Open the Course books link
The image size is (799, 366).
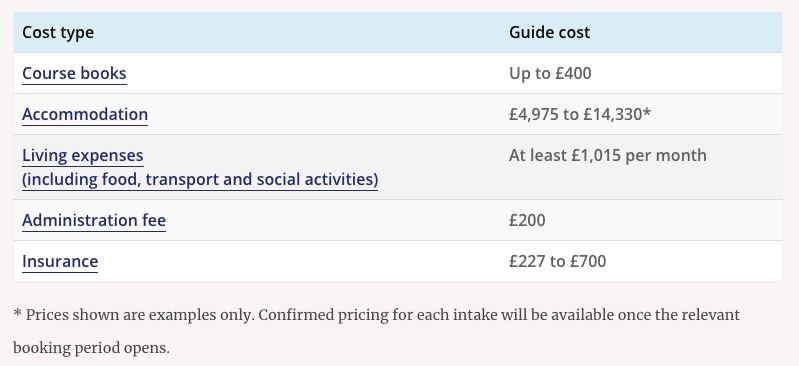pyautogui.click(x=74, y=73)
